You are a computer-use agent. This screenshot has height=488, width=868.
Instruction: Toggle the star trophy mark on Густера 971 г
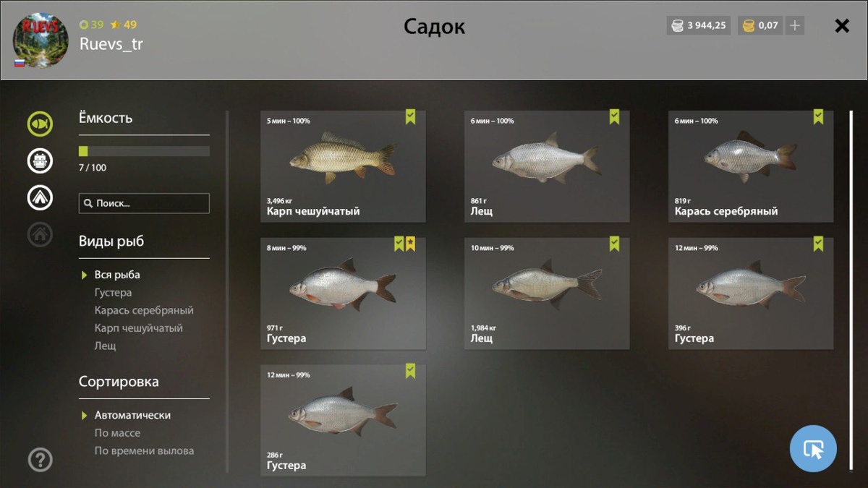coord(410,244)
